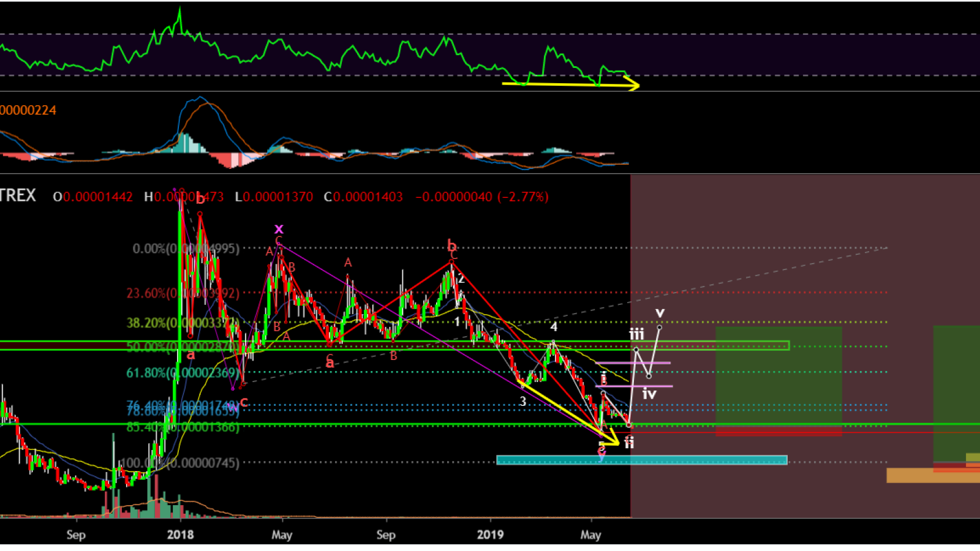Select the magenta x wave label
Screen dimensions: 980x551
tap(279, 229)
